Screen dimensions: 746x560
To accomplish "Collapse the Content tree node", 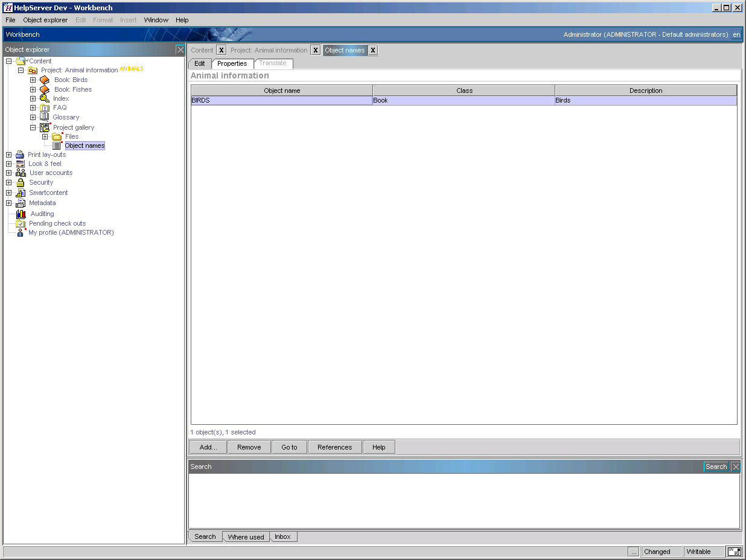I will (9, 61).
